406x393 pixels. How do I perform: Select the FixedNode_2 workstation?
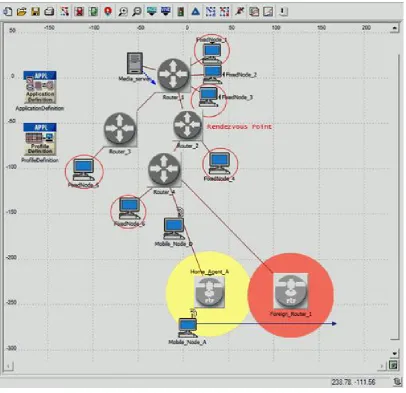pos(213,74)
